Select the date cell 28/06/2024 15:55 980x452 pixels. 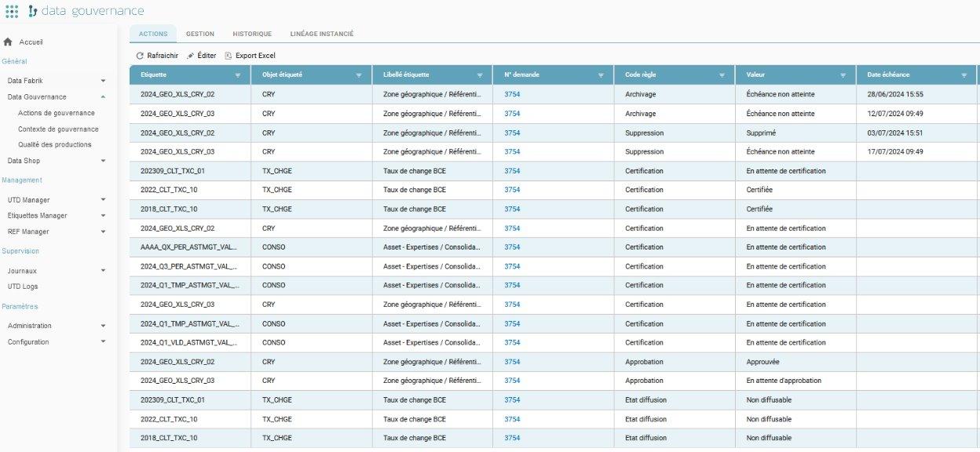[x=895, y=94]
